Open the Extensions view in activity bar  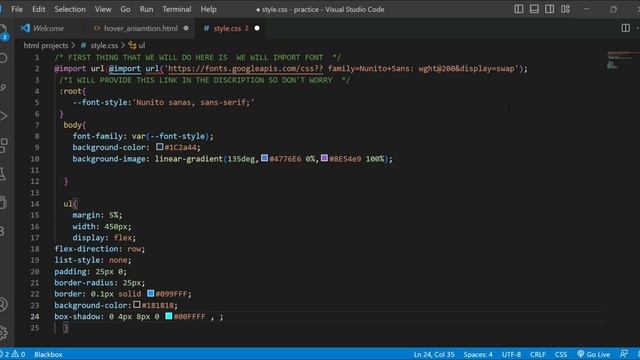[x=3, y=145]
